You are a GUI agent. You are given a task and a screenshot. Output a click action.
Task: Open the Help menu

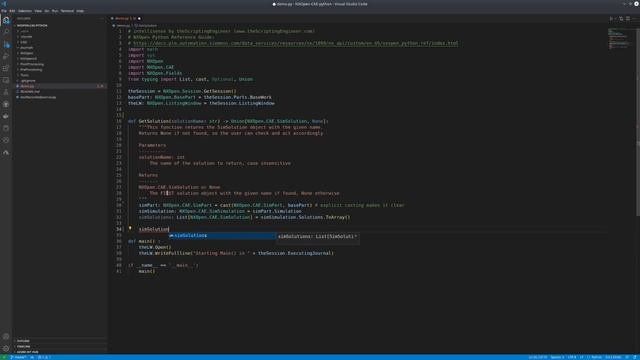(x=80, y=11)
